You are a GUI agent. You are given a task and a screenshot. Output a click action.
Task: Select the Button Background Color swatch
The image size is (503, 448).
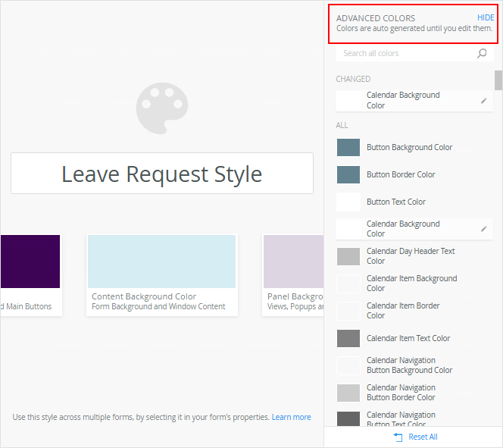coord(348,148)
